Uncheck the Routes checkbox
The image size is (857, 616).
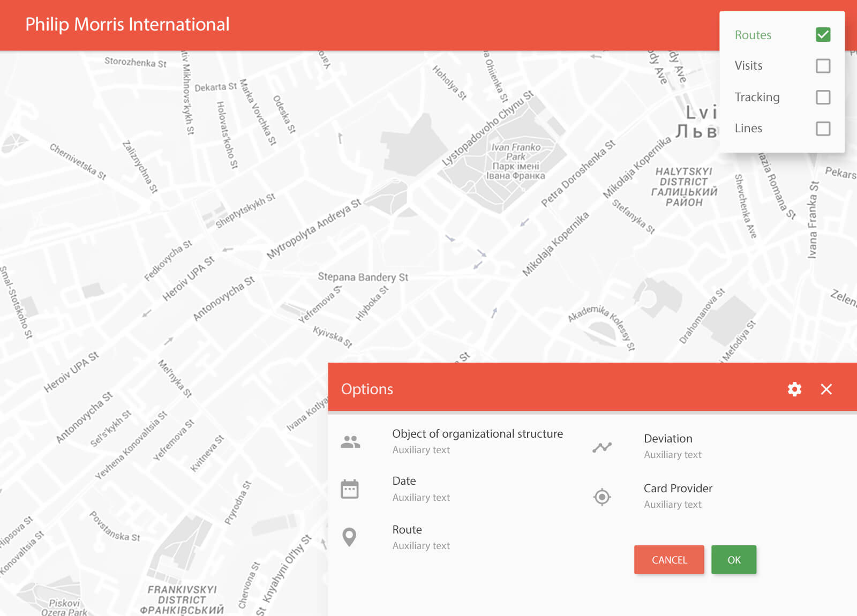coord(823,35)
